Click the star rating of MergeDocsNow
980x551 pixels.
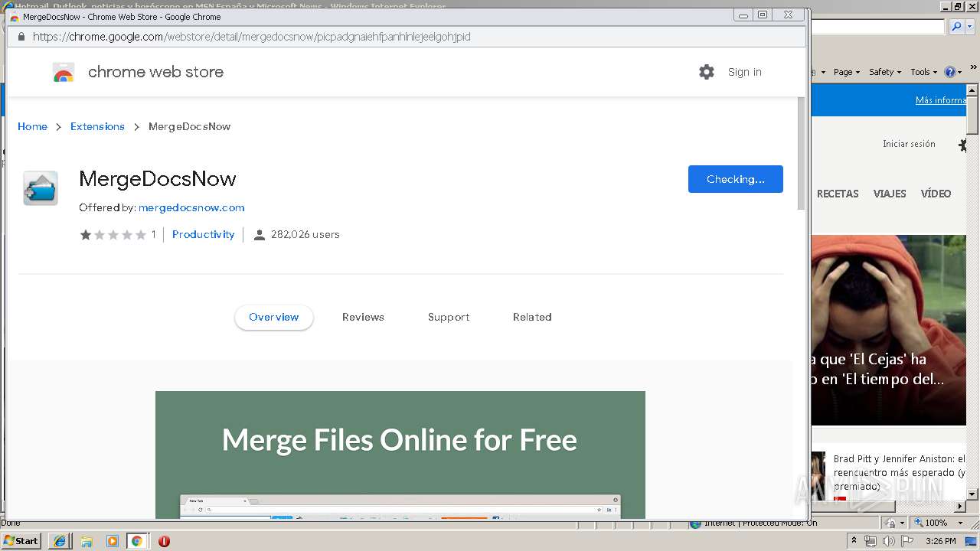coord(113,235)
